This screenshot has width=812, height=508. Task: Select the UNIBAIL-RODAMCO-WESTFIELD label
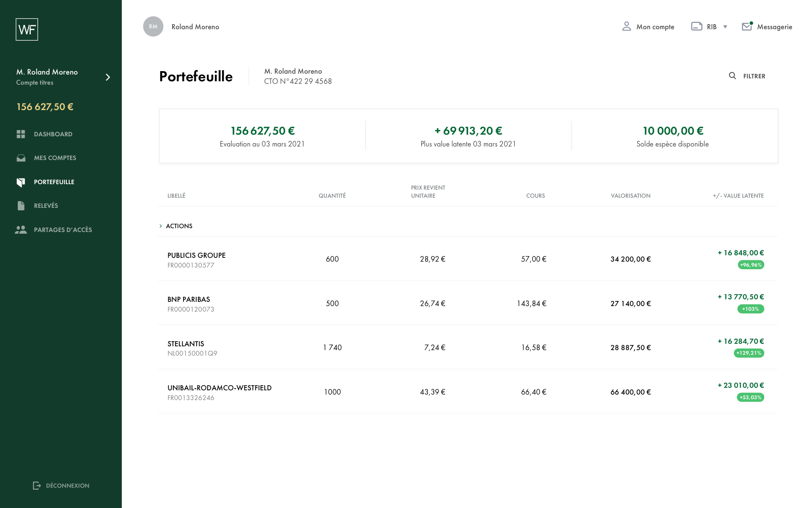point(219,388)
